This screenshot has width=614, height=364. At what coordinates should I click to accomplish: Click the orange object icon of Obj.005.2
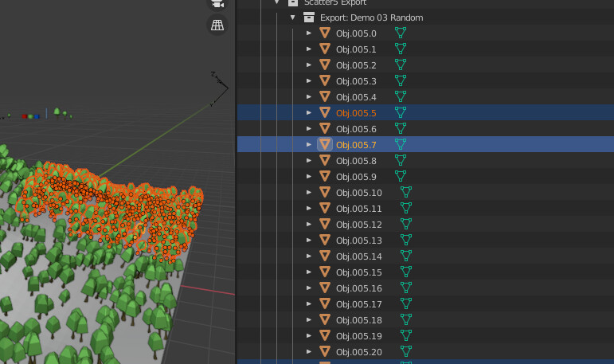tap(325, 65)
